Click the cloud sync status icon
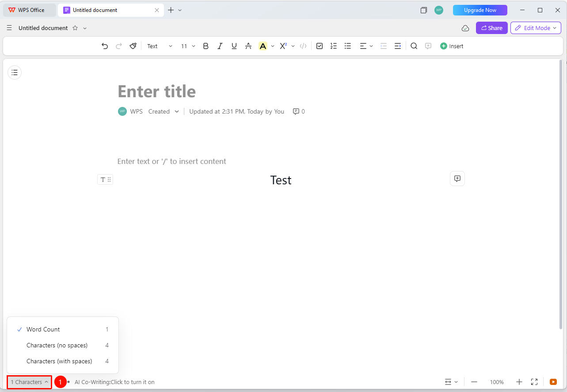This screenshot has height=392, width=567. point(465,28)
